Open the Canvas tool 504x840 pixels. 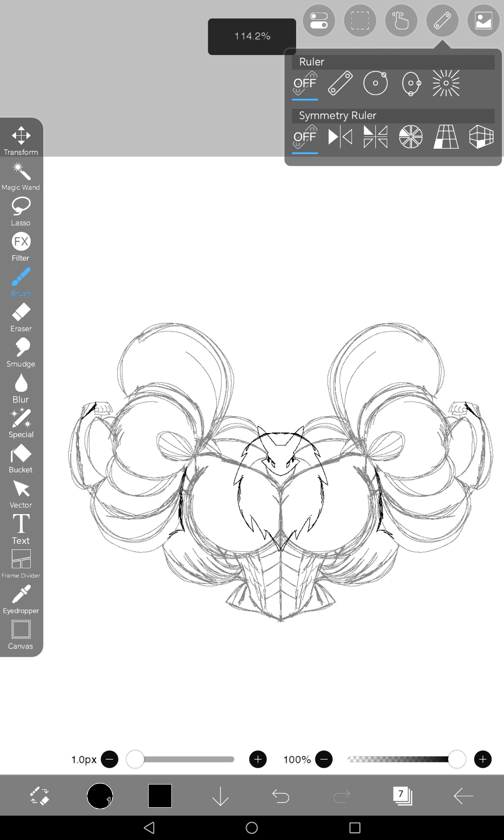[21, 635]
